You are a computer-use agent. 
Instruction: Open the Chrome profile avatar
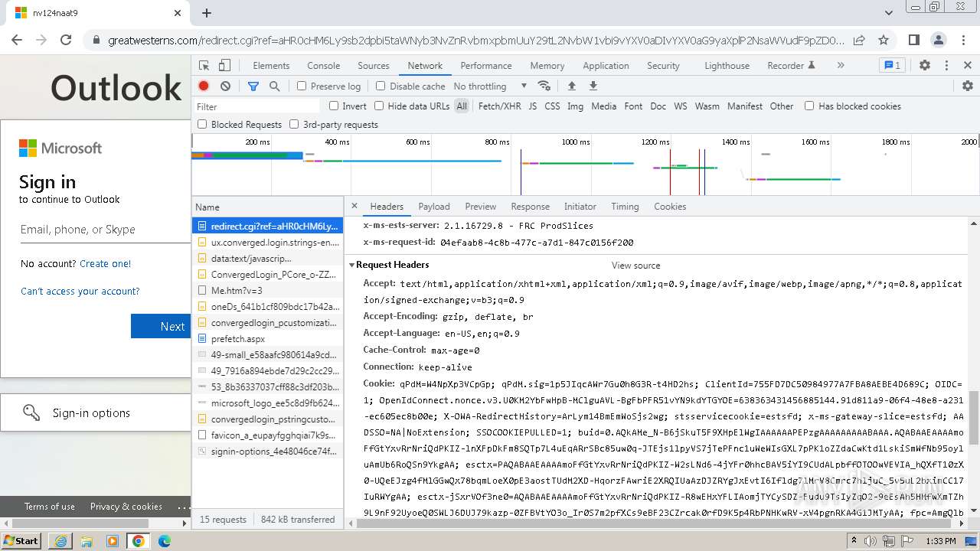pyautogui.click(x=939, y=40)
